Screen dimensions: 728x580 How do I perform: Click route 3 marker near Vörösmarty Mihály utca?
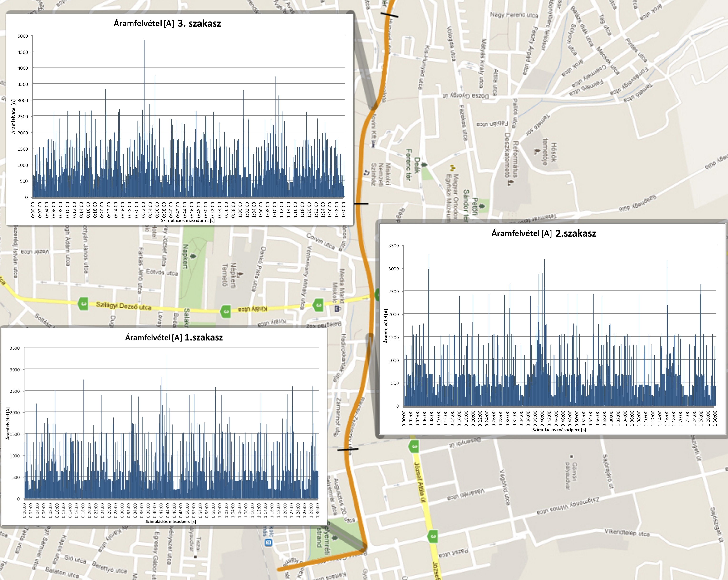(x=318, y=305)
